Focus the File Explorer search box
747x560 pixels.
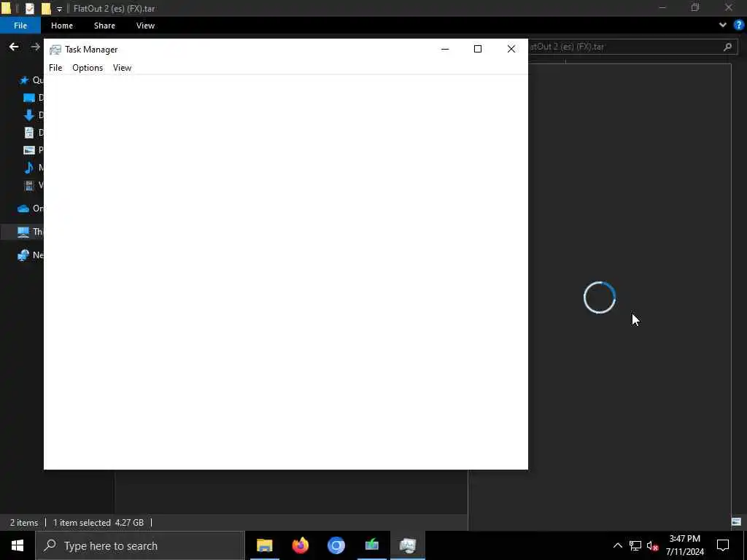[632, 47]
